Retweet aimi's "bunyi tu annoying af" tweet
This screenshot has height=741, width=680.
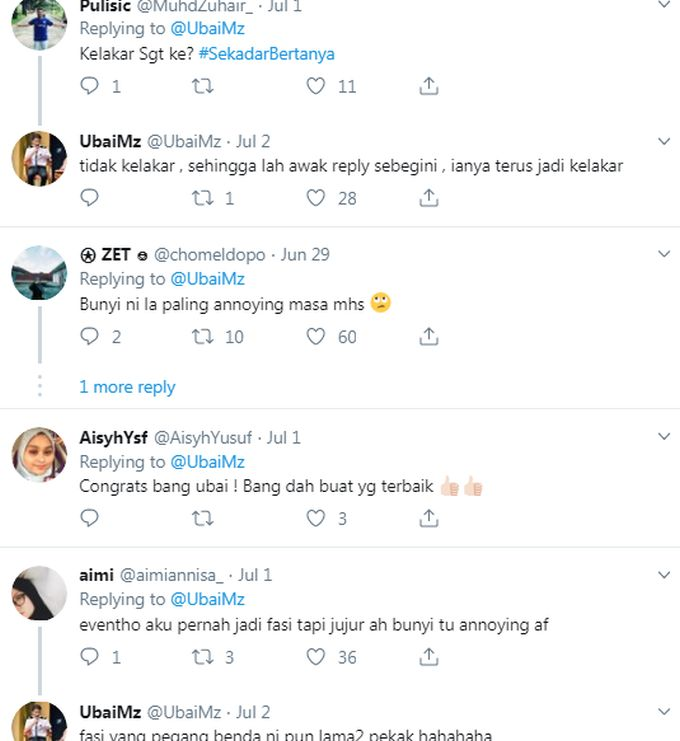(x=203, y=656)
